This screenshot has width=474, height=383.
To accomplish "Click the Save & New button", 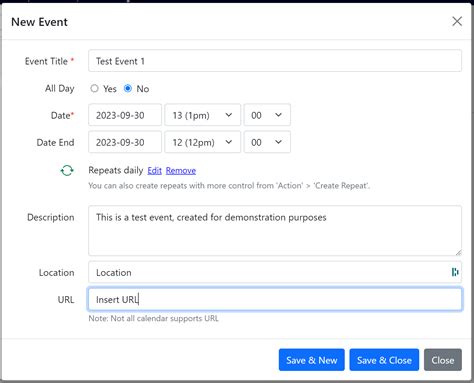I will click(312, 360).
